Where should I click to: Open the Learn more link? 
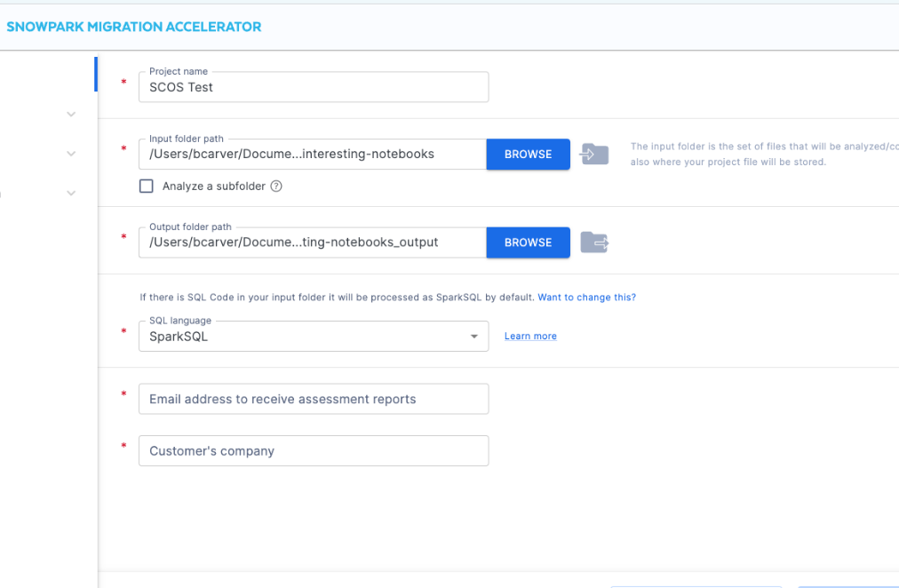click(530, 337)
